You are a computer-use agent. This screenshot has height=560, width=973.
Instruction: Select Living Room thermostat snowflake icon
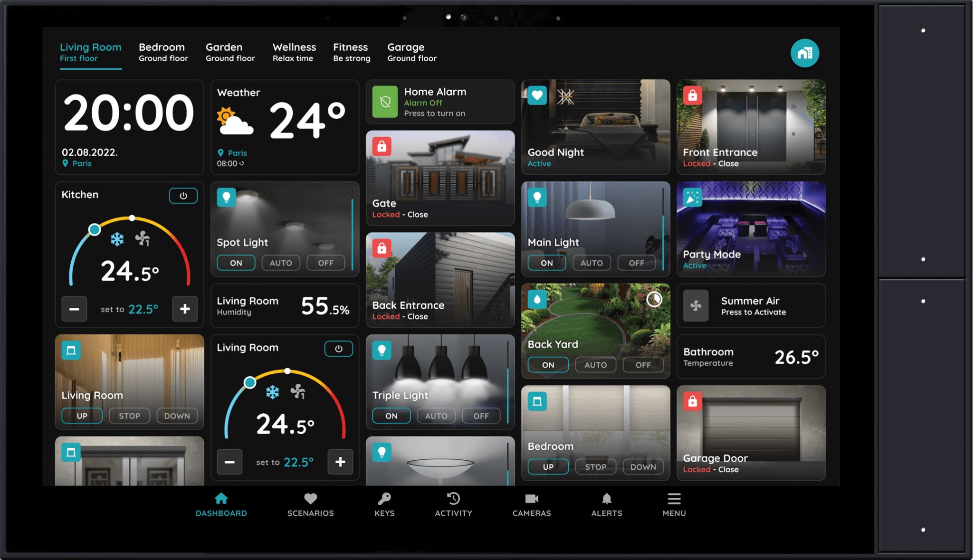272,392
